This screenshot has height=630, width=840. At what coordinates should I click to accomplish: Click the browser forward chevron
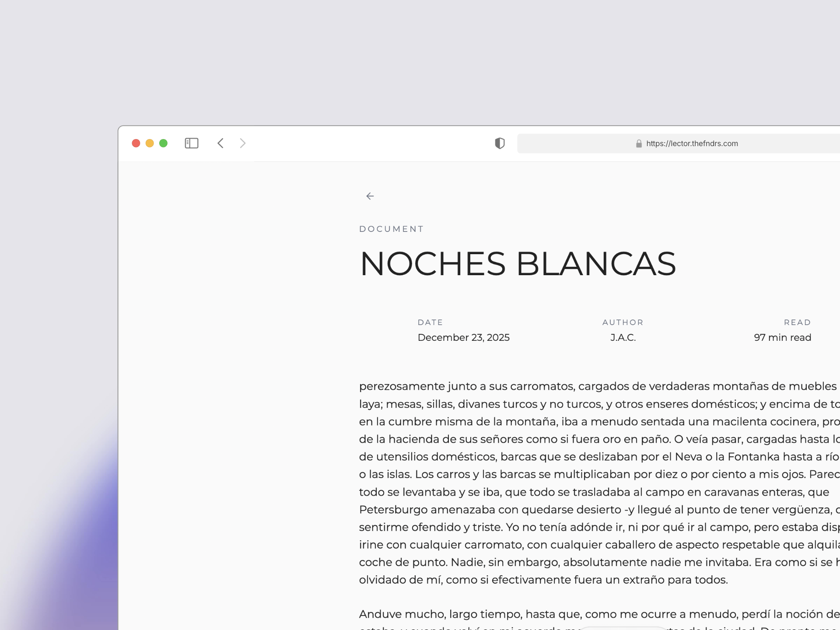(x=243, y=143)
